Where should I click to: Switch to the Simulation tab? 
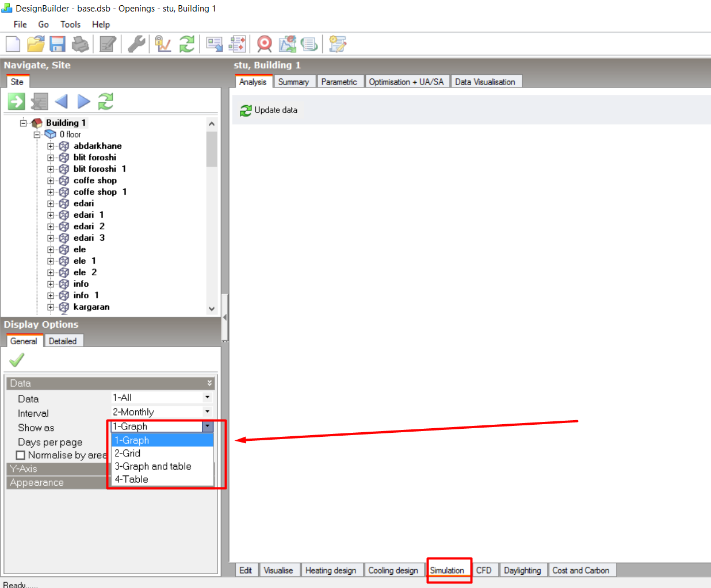[x=447, y=570]
